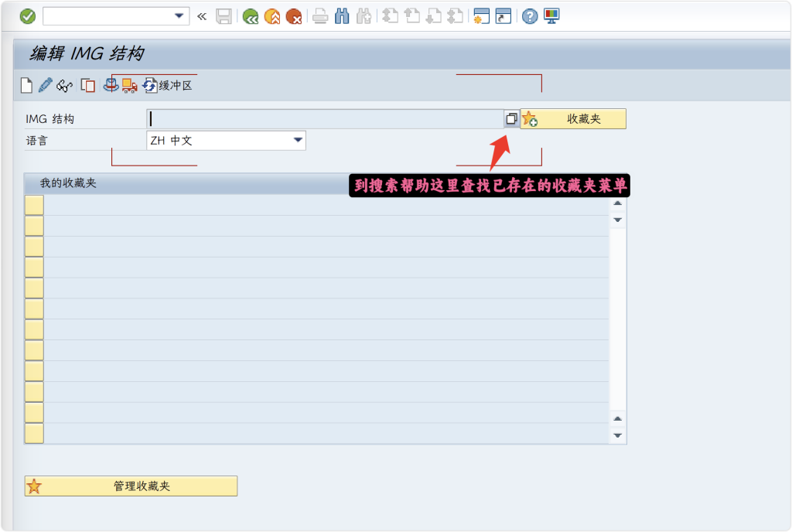
Task: Click into the IMG 结构 input field
Action: coord(325,119)
